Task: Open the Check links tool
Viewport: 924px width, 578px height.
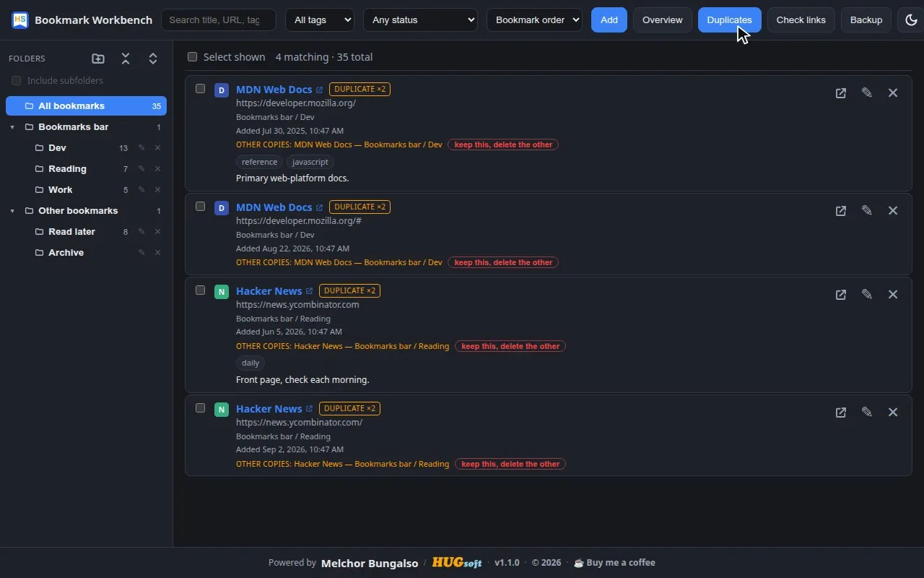Action: (801, 20)
